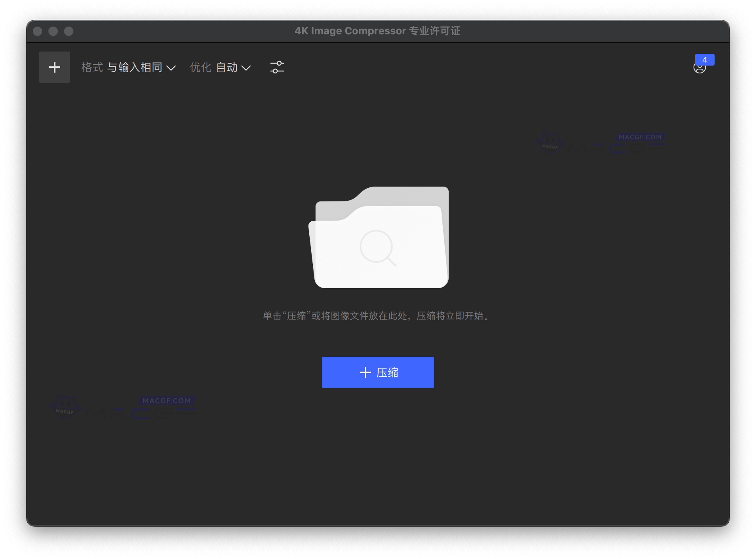This screenshot has height=559, width=756.
Task: Open the advanced settings sliders icon
Action: 277,67
